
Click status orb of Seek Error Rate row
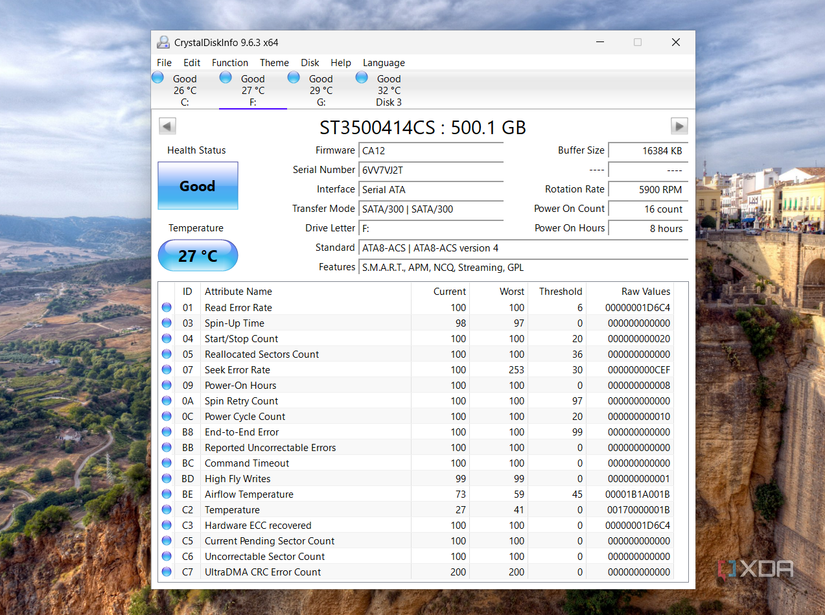[167, 369]
